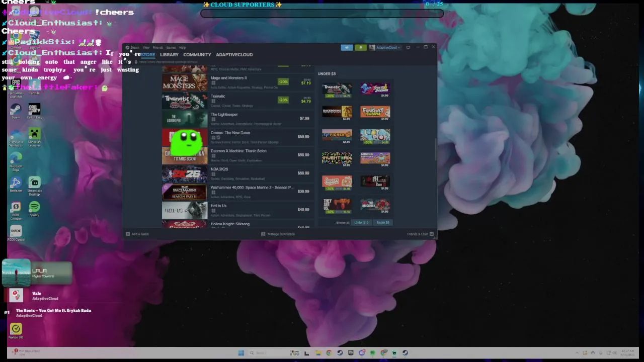Browse all games Under $10
The width and height of the screenshot is (644, 362).
click(x=361, y=222)
